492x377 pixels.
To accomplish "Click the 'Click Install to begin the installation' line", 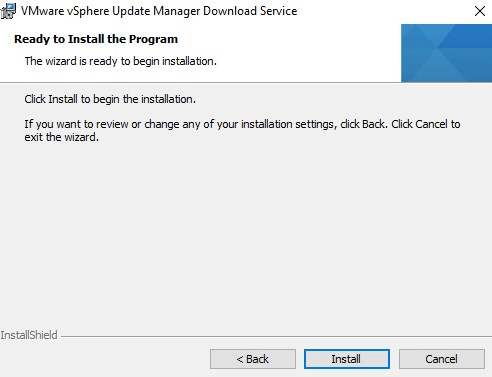I will coord(110,99).
